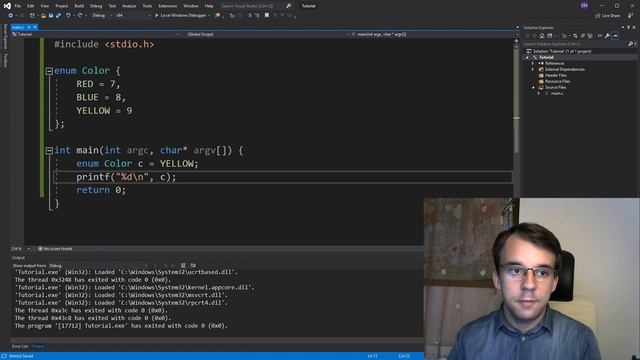
Task: Expand the References node
Action: 533,64
